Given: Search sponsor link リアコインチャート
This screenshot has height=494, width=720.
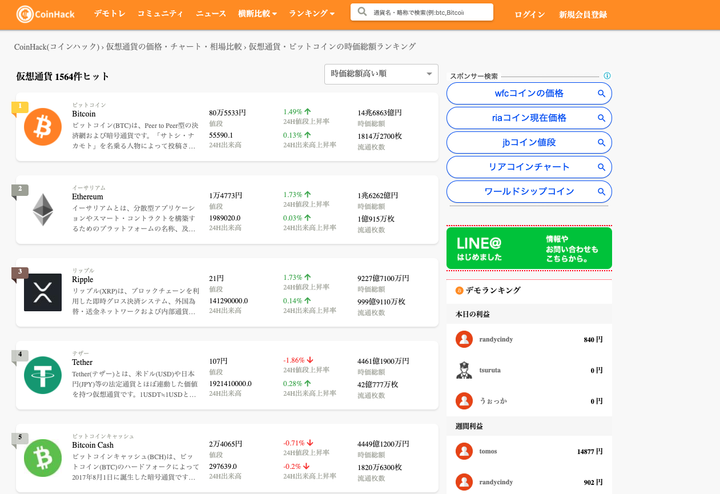Looking at the screenshot, I should (529, 167).
